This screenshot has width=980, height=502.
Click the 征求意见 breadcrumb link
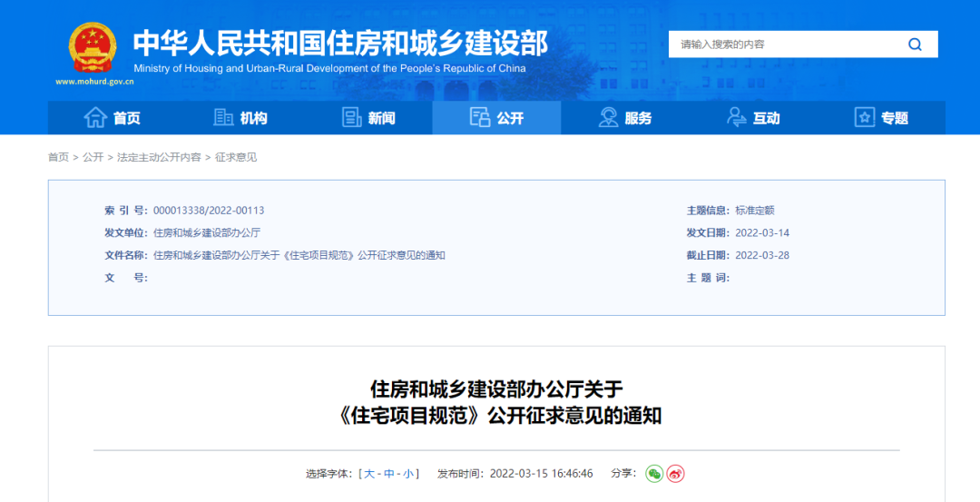coord(236,157)
